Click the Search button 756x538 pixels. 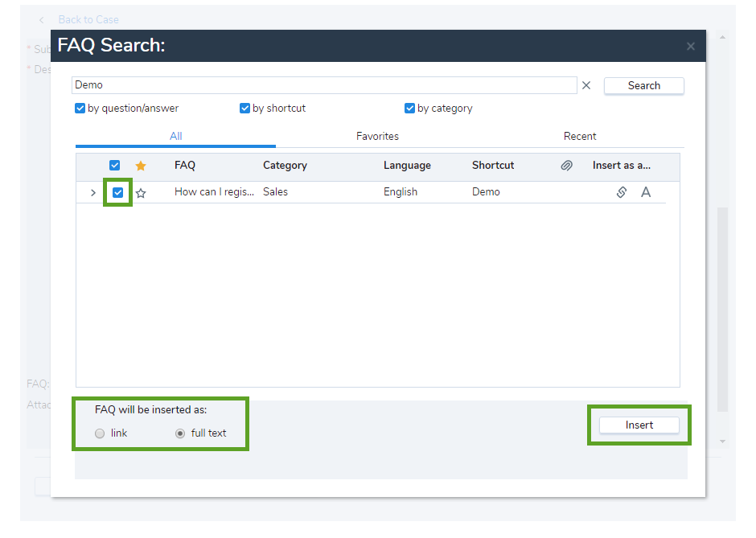point(643,86)
